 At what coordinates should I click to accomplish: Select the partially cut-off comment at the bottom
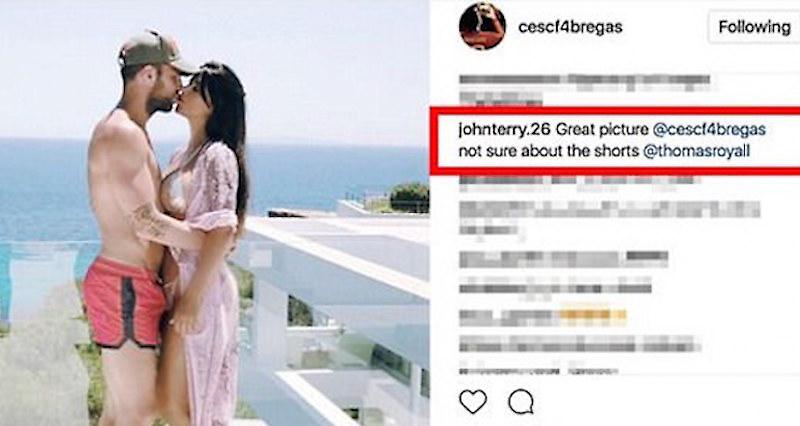(539, 371)
